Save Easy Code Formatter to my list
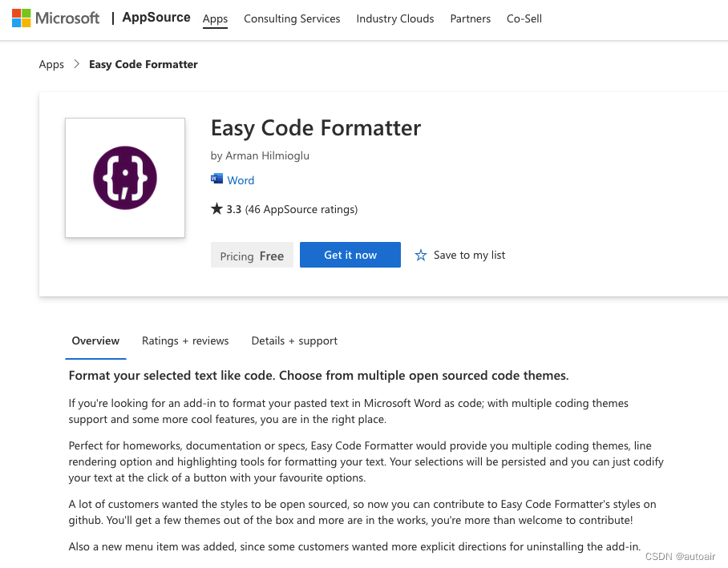The width and height of the screenshot is (728, 568). pos(468,255)
